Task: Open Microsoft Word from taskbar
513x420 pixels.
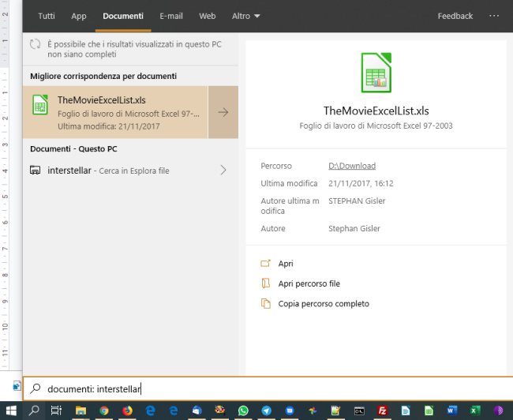Action: (x=451, y=411)
